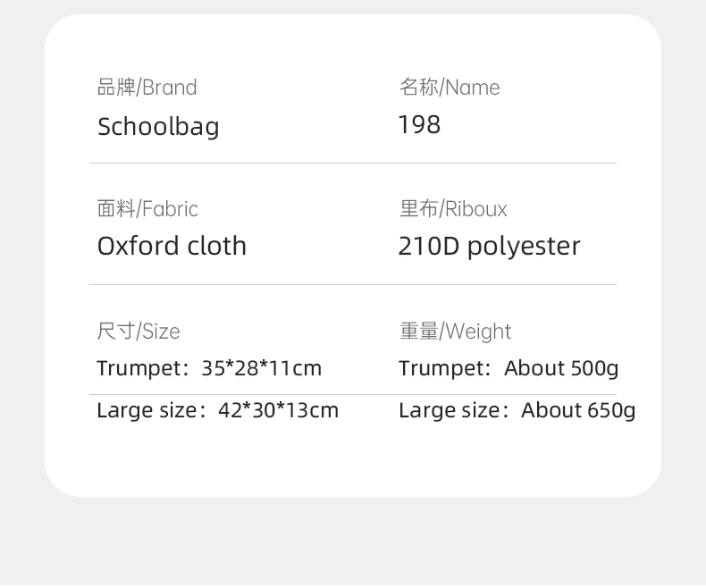Click the 品牌/Brand heading label
The image size is (706, 588).
147,88
